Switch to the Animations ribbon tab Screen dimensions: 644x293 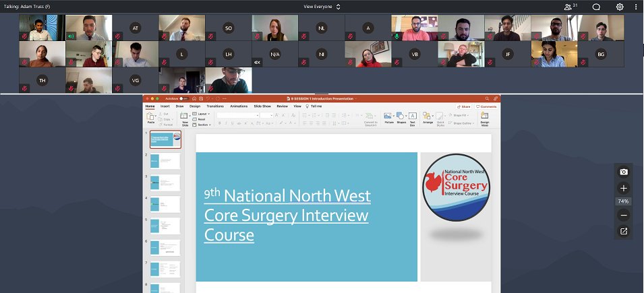pos(239,106)
